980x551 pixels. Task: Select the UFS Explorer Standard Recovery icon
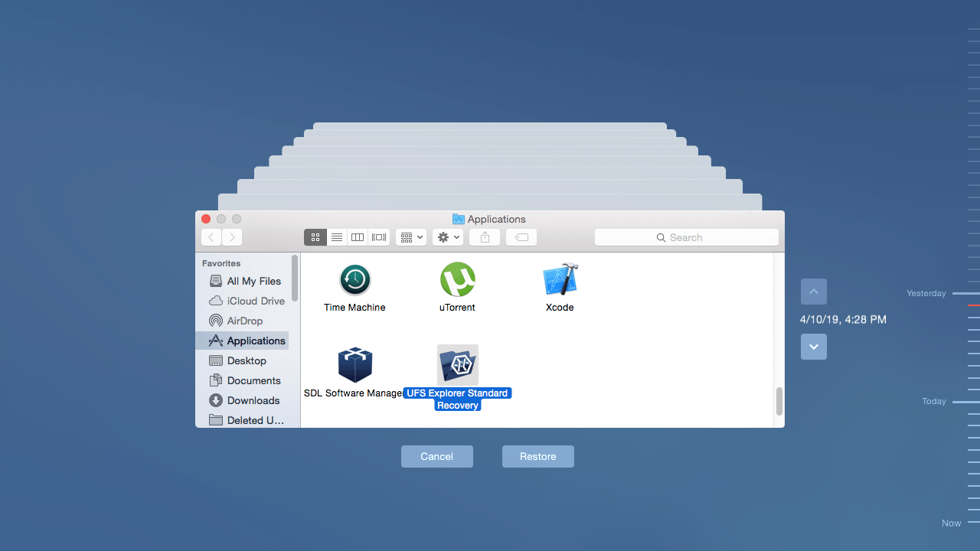click(x=457, y=365)
